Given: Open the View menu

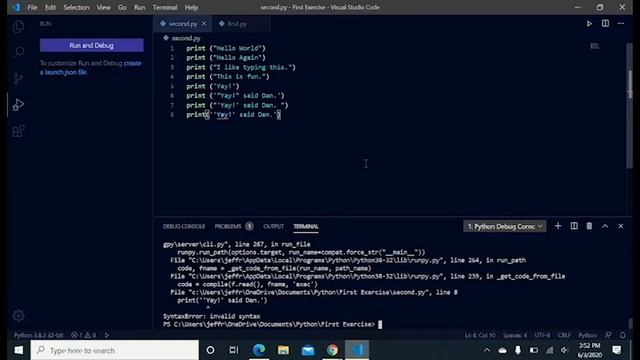Looking at the screenshot, I should (103, 7).
